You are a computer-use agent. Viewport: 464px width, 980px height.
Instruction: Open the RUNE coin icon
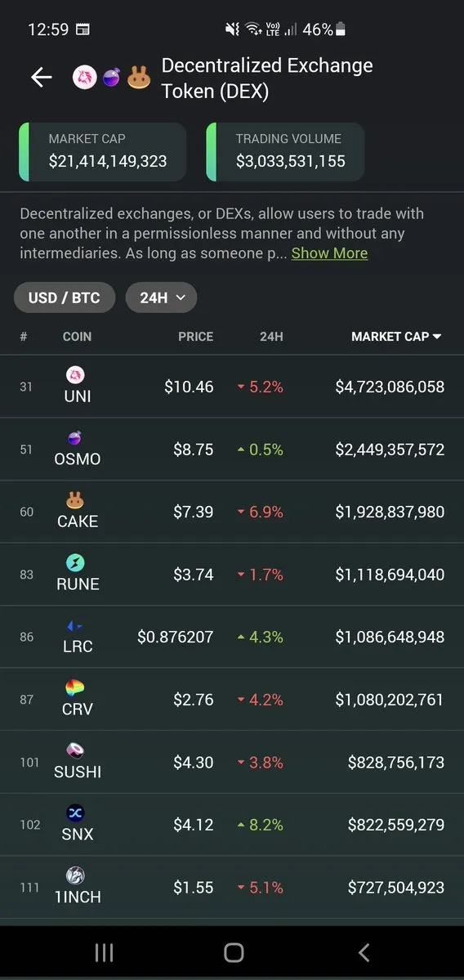point(76,562)
